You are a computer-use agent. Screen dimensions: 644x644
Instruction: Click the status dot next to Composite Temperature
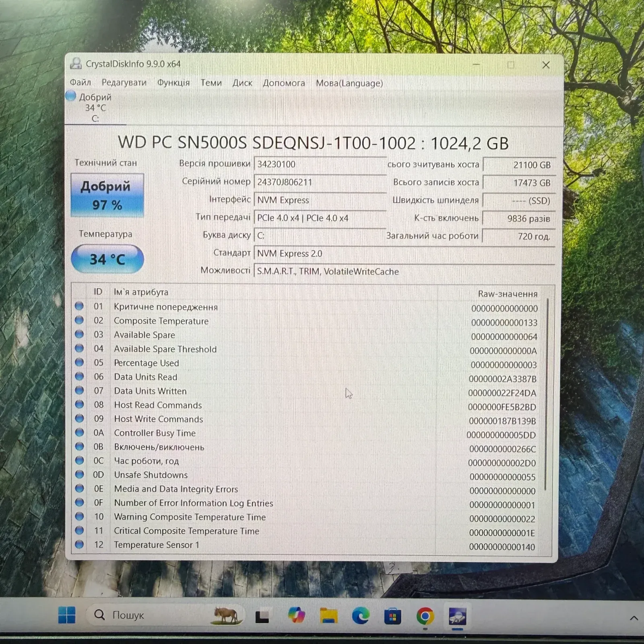[x=79, y=320]
